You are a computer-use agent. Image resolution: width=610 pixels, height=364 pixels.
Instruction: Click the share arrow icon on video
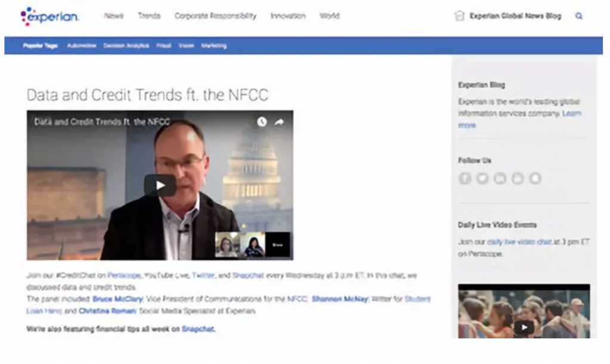point(279,122)
